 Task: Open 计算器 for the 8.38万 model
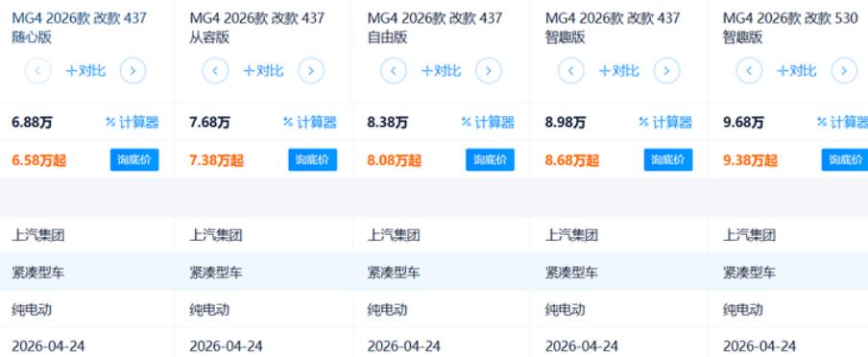[x=488, y=122]
